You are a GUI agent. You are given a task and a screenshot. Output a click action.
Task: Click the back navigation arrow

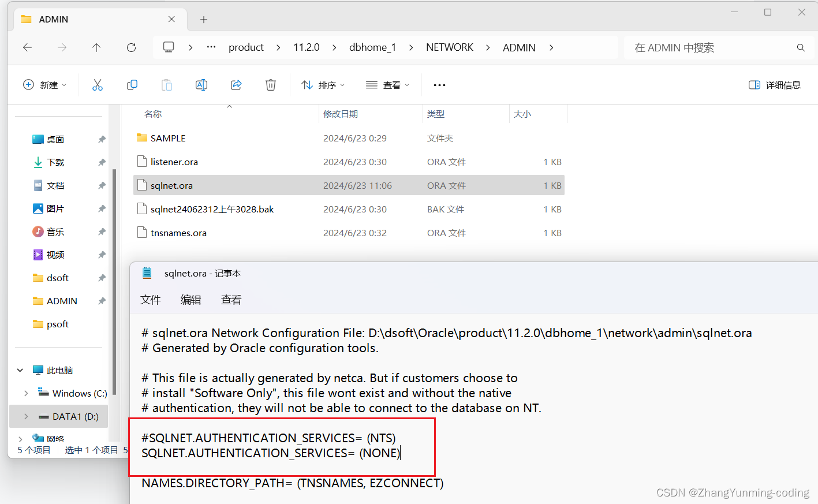point(27,47)
